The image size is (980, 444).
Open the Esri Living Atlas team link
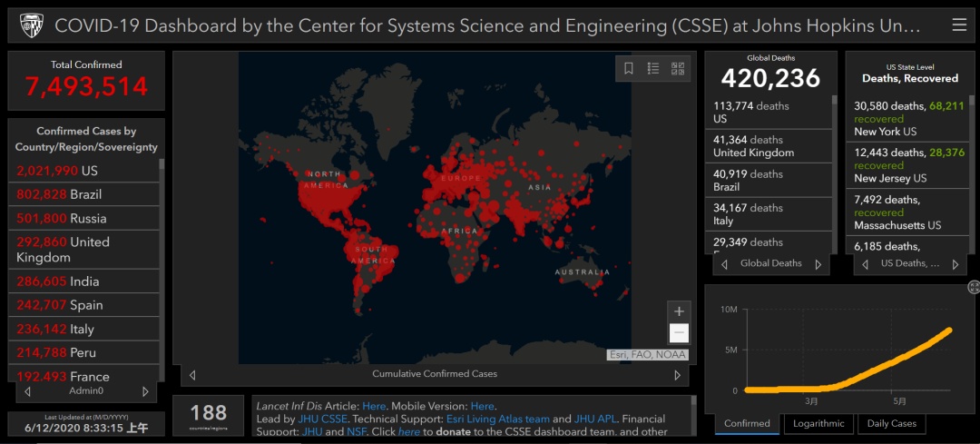498,419
